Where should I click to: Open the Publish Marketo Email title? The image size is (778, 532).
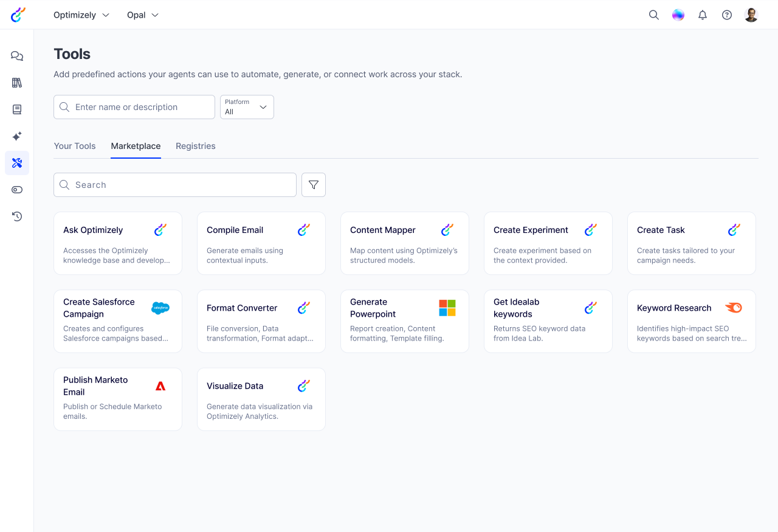(x=95, y=385)
